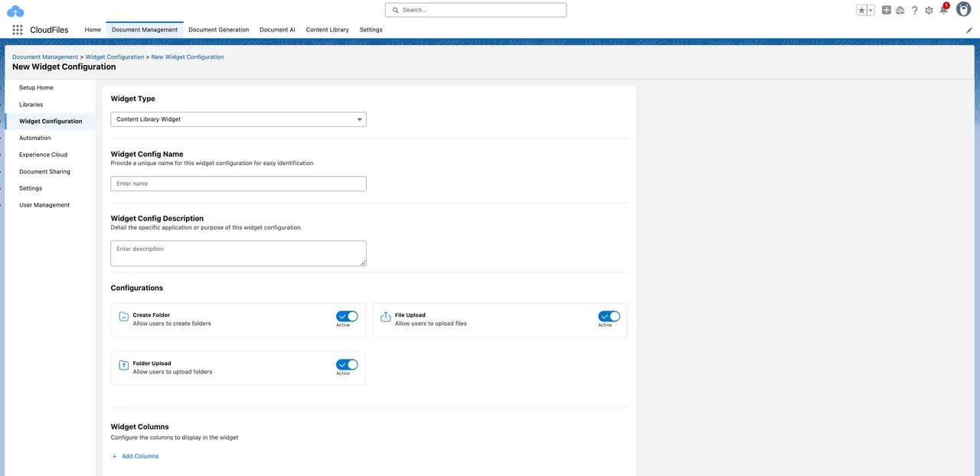The height and width of the screenshot is (476, 980).
Task: Navigate to Widget Configuration breadcrumb link
Action: 115,57
